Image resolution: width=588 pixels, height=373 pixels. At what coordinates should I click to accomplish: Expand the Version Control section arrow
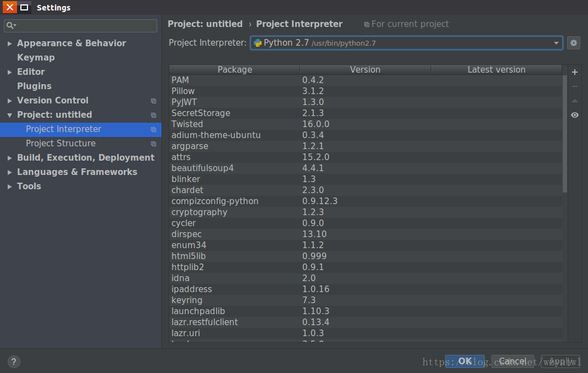(x=9, y=101)
